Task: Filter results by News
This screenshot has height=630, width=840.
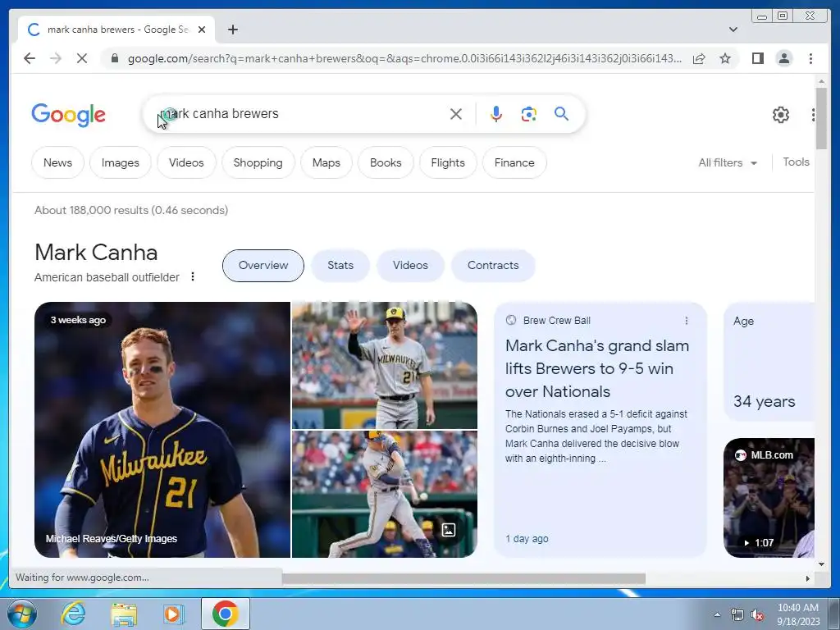Action: (58, 162)
